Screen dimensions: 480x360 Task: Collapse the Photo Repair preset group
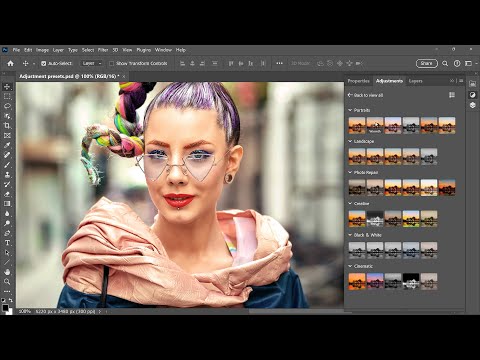coord(350,172)
